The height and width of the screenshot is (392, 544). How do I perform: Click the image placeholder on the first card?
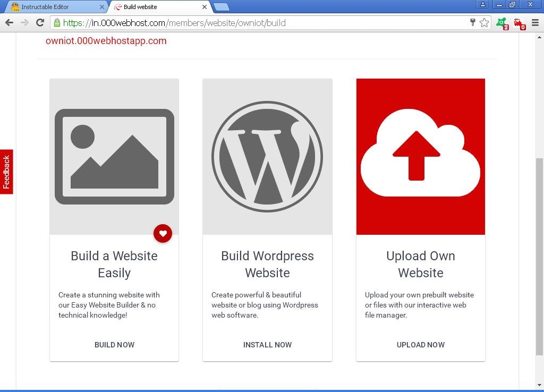point(114,156)
